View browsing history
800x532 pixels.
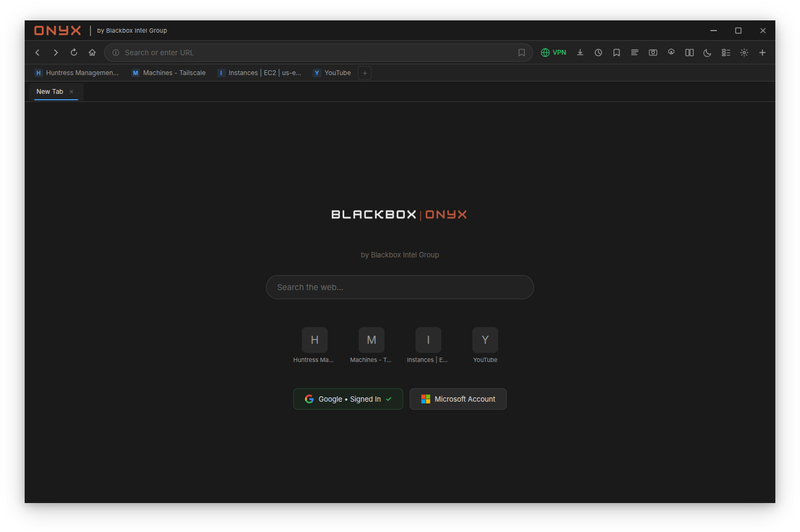[x=598, y=52]
